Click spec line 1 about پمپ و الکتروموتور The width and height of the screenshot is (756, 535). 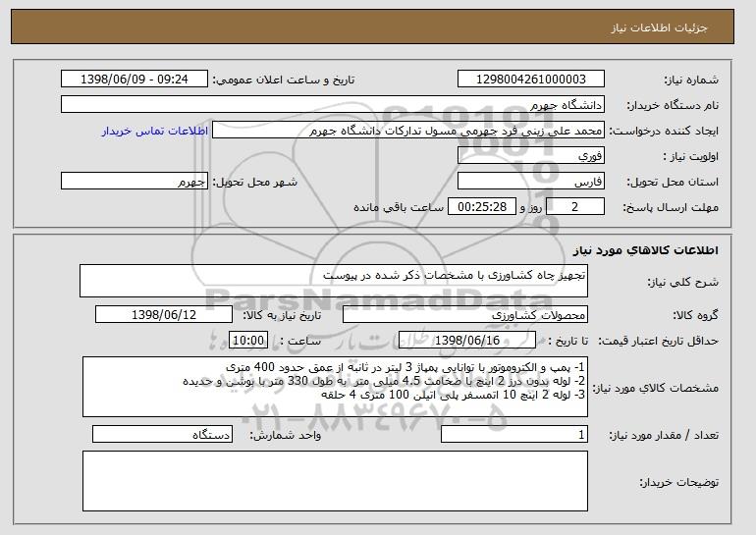pyautogui.click(x=405, y=367)
